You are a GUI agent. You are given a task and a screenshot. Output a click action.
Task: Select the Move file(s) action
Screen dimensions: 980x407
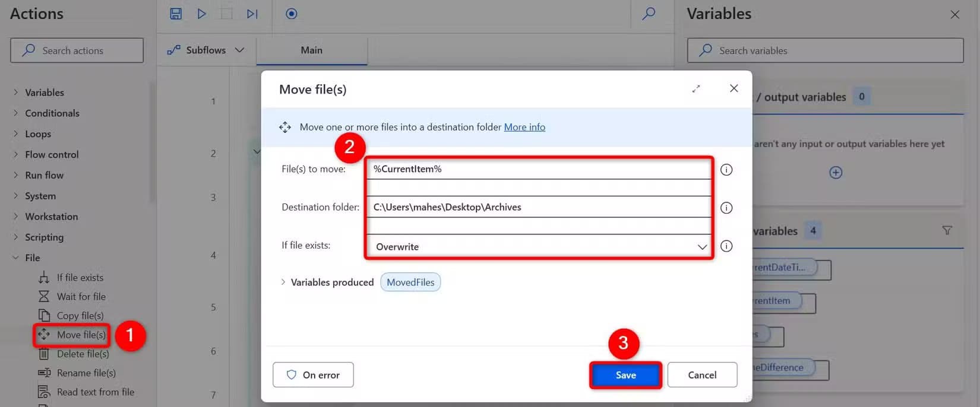click(x=81, y=335)
